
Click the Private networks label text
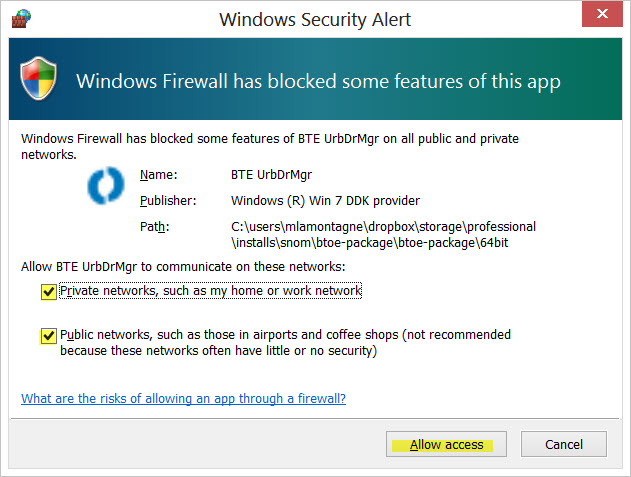(x=210, y=291)
